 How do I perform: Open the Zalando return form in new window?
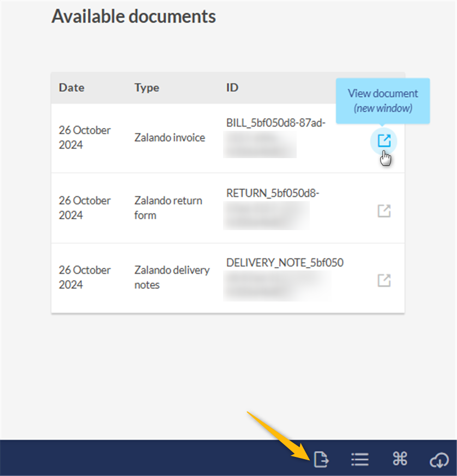[x=384, y=210]
